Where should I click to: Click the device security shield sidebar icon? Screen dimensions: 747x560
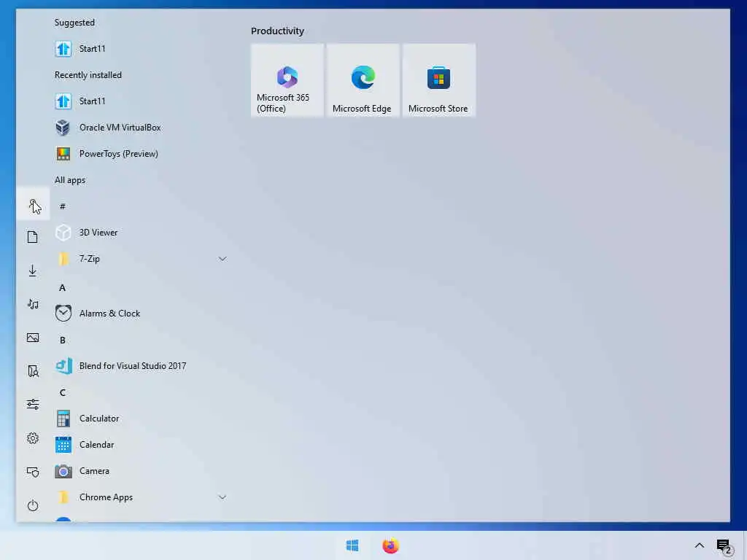click(32, 472)
